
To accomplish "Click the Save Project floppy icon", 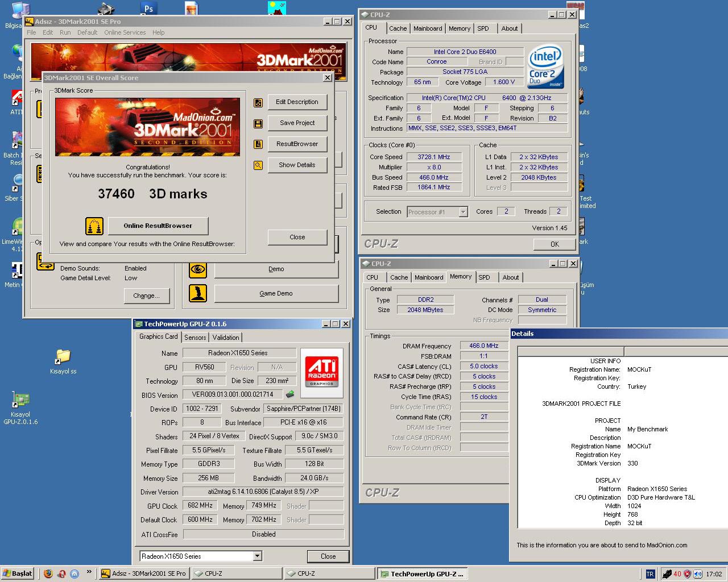I will (258, 123).
